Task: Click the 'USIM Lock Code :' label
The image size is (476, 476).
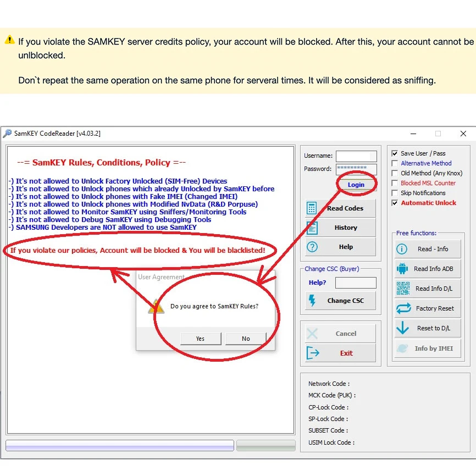Action: tap(331, 442)
